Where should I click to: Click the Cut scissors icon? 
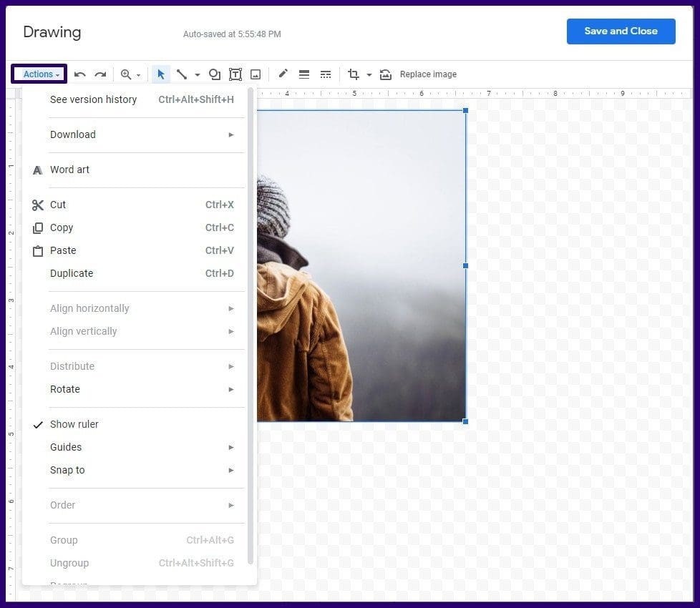point(38,205)
